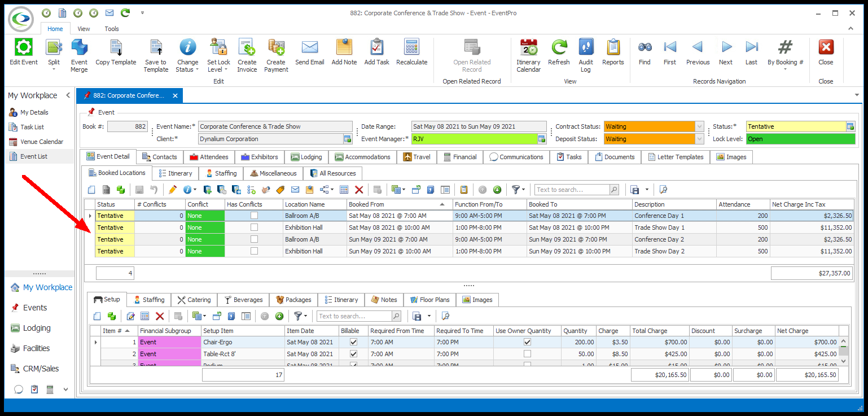Screen dimensions: 868x416
Task: Click the Find binoculars icon
Action: 645,47
